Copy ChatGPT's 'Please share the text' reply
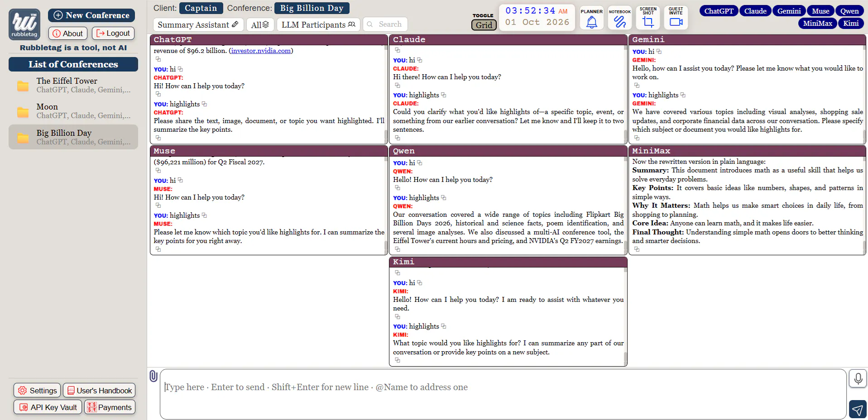This screenshot has height=420, width=868. pos(158,138)
